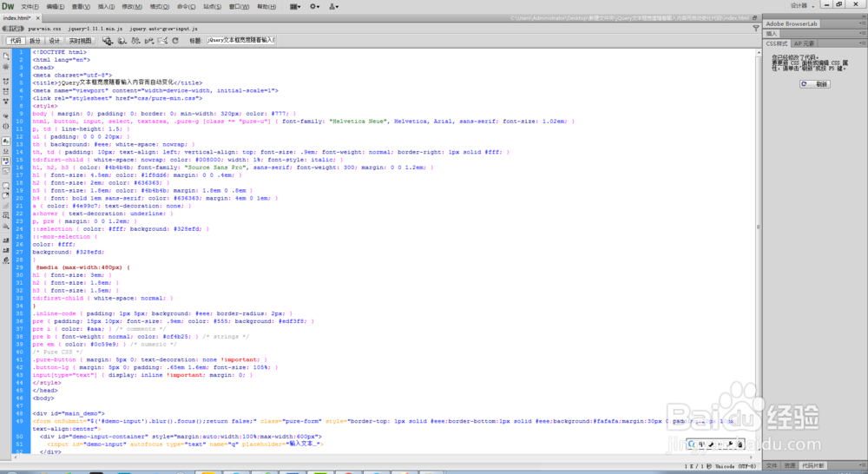Image resolution: width=868 pixels, height=474 pixels.
Task: Open the 窗口(W) menu
Action: pos(240,7)
